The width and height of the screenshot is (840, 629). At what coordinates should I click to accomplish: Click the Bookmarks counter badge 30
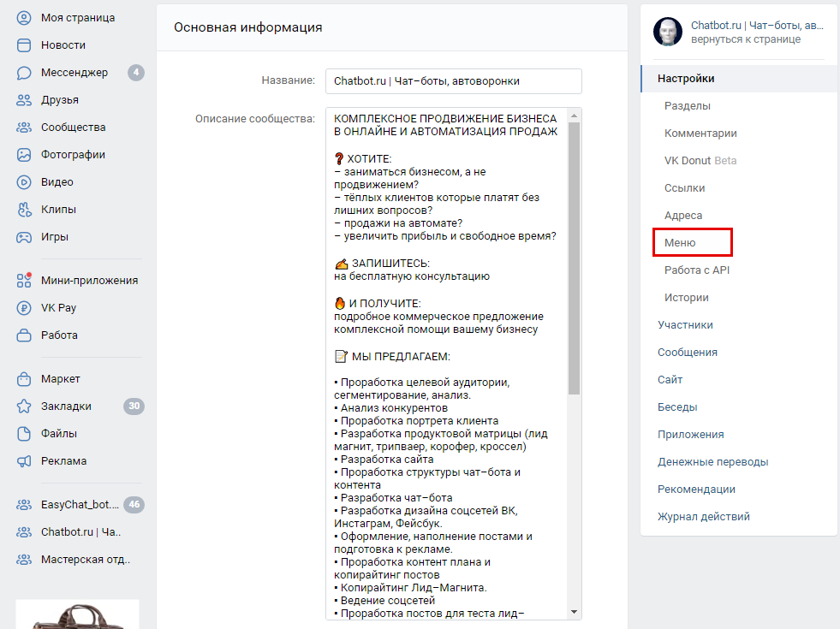coord(134,406)
